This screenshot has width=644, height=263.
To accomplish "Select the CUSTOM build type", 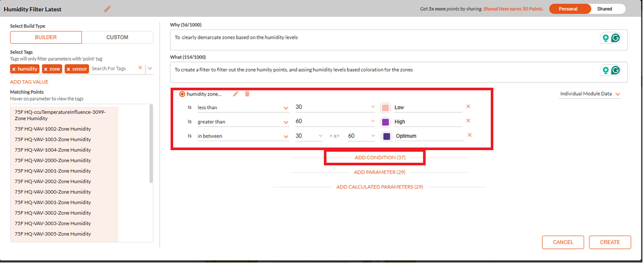I will point(117,37).
